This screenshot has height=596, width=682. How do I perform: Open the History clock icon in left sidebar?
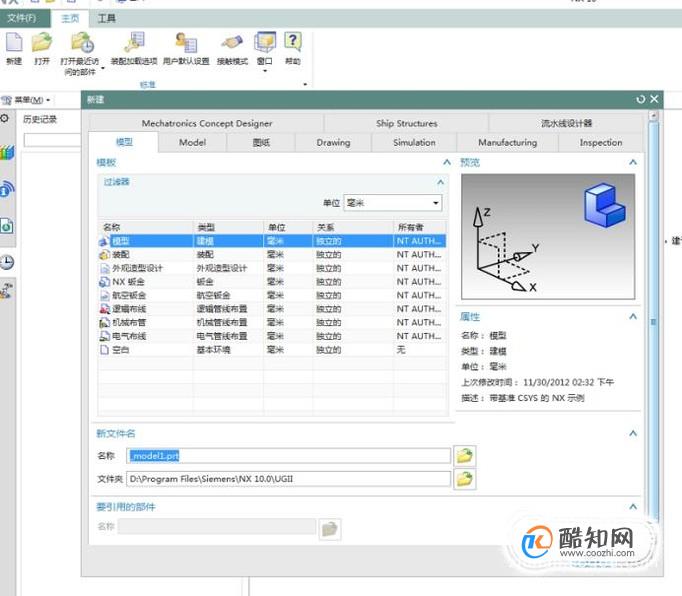7,261
